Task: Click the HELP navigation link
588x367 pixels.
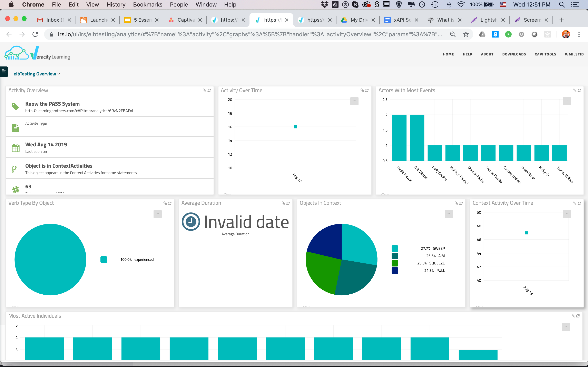Action: 467,54
